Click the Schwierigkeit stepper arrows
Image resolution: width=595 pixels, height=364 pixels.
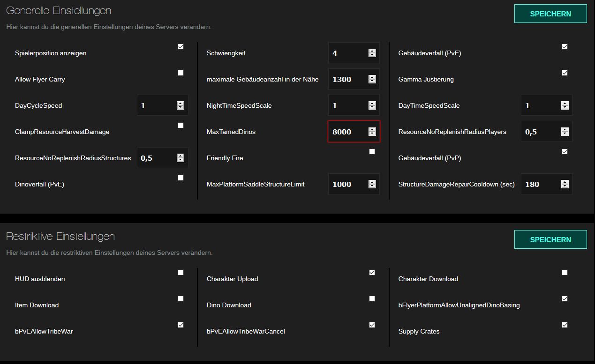point(372,53)
